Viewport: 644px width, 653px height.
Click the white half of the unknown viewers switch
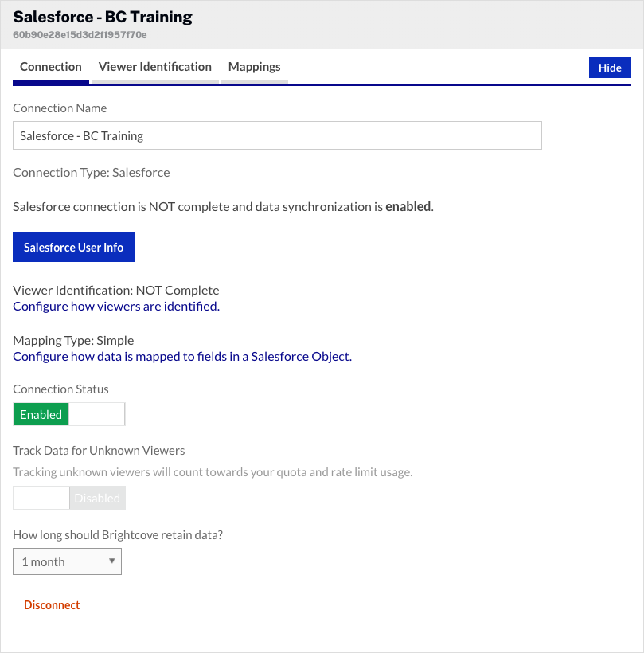pos(41,499)
